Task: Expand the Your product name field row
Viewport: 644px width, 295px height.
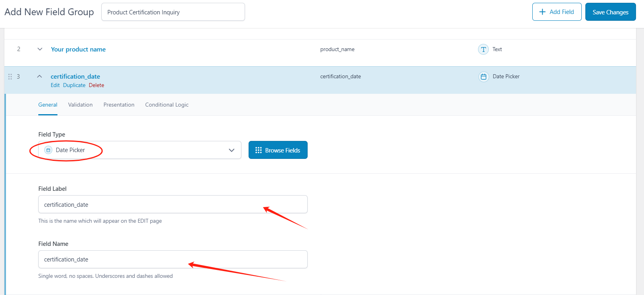Action: [40, 49]
